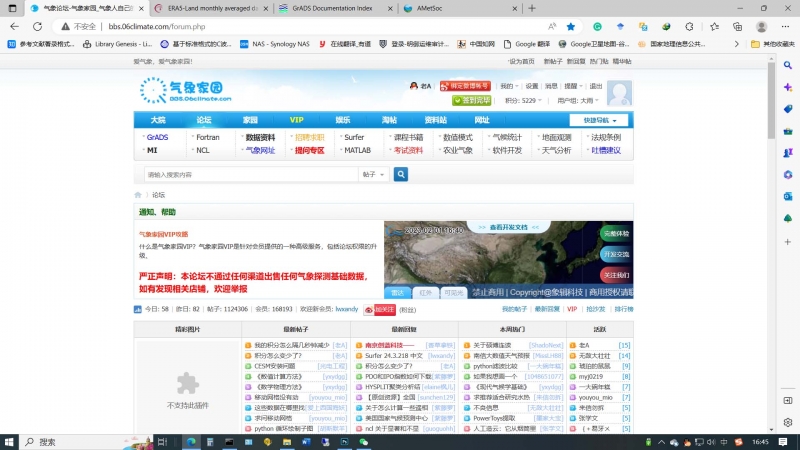Open the 帖子 search type dropdown

pos(374,174)
